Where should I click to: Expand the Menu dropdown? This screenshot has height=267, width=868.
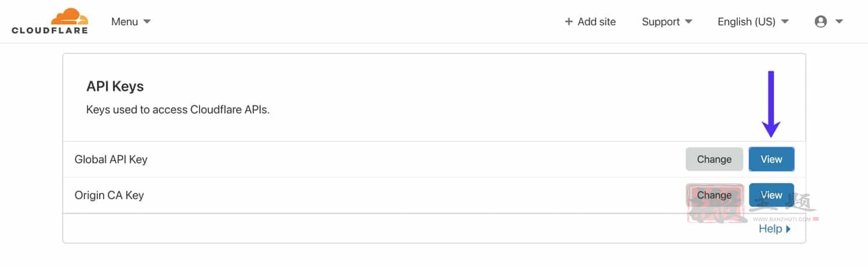131,21
